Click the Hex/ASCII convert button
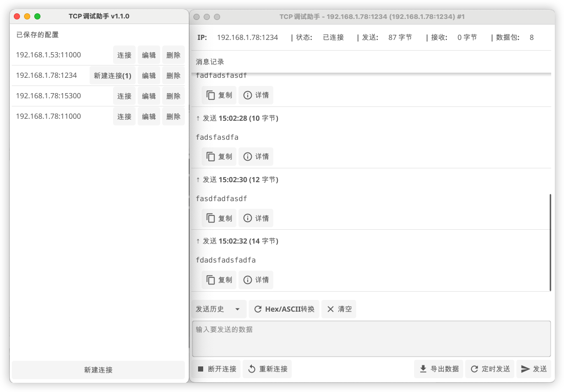The height and width of the screenshot is (392, 564). click(284, 309)
